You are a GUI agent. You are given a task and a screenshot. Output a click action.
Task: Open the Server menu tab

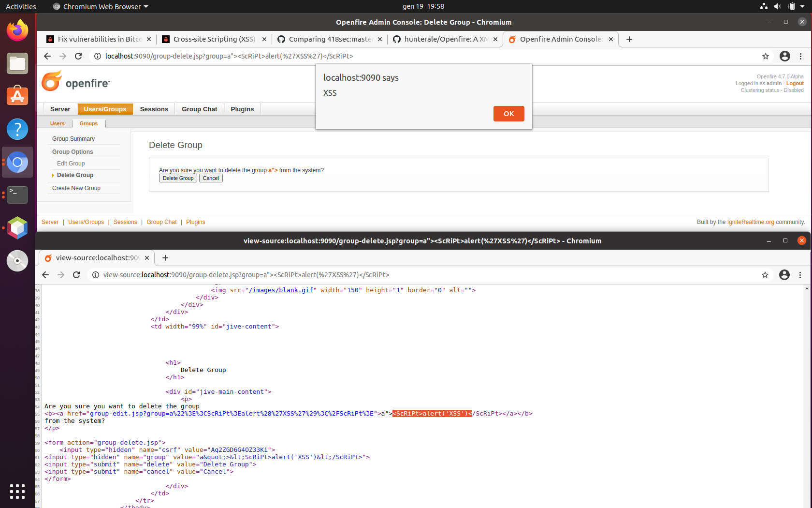pyautogui.click(x=60, y=109)
